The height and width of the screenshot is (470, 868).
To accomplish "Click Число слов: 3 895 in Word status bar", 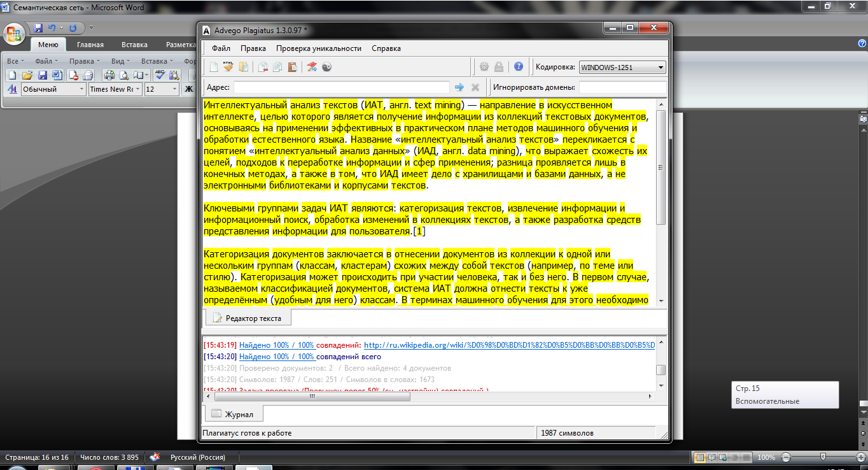I will (109, 457).
